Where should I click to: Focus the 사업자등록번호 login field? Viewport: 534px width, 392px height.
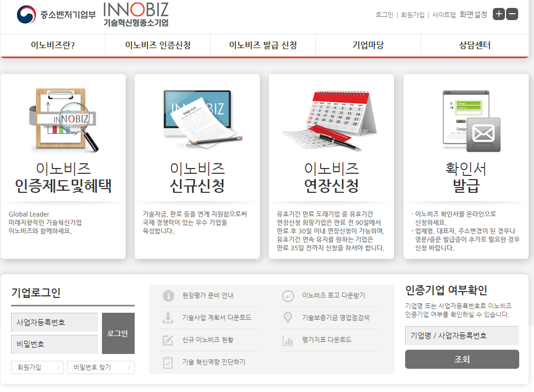54,322
